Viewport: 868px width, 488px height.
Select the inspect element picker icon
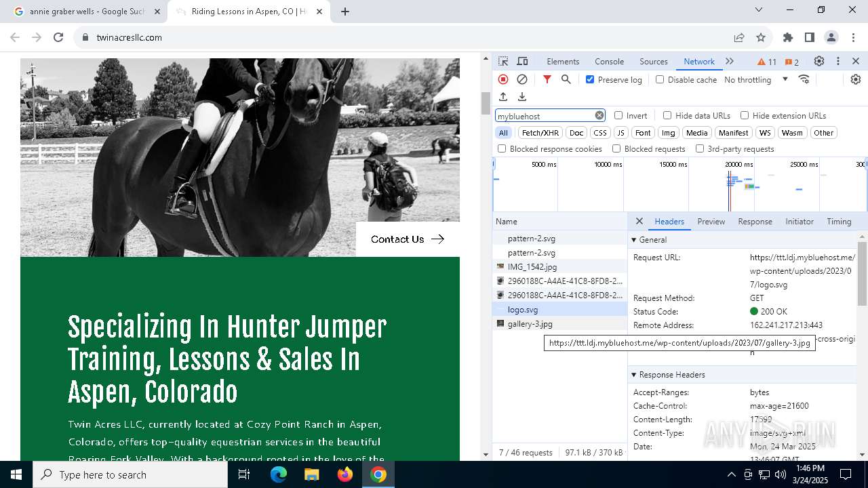tap(503, 61)
